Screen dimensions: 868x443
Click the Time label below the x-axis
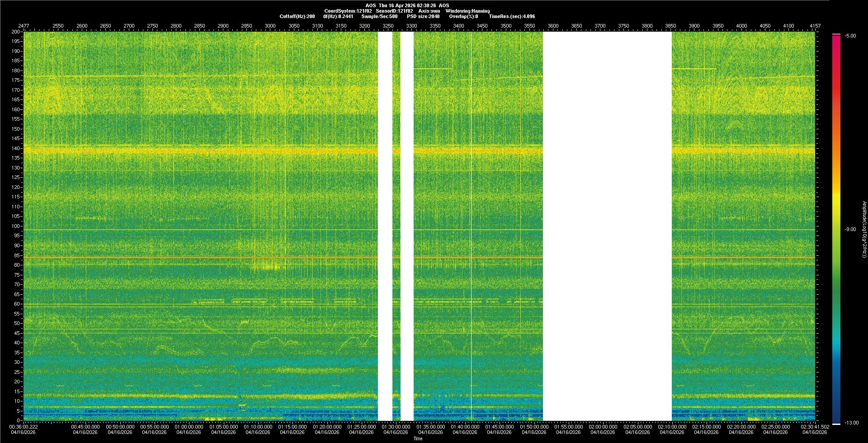(x=418, y=438)
